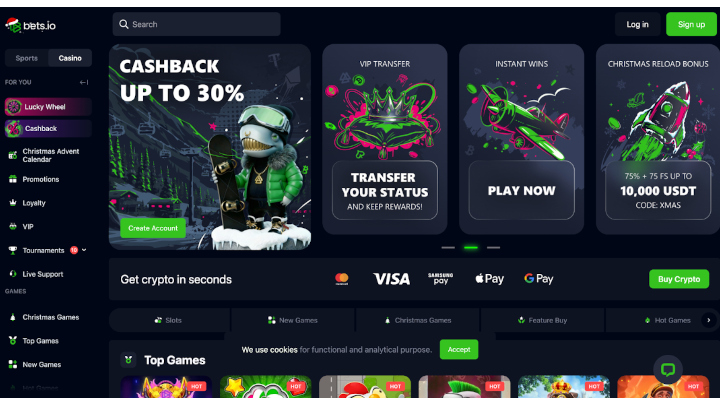Image resolution: width=720 pixels, height=405 pixels.
Task: Select the Casino toggle
Action: tap(70, 58)
